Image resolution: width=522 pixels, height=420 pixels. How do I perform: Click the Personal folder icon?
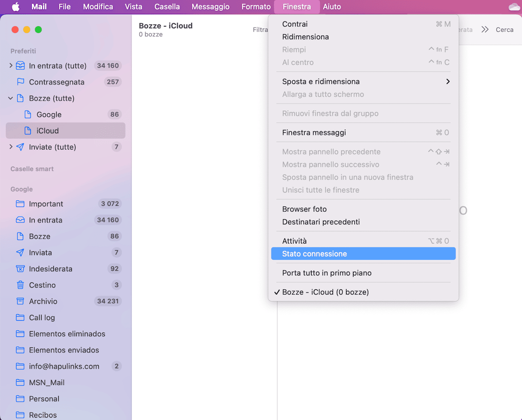point(20,399)
